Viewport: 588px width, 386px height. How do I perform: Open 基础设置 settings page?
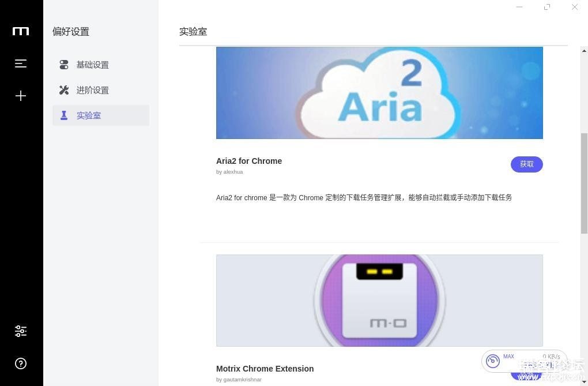click(x=101, y=65)
